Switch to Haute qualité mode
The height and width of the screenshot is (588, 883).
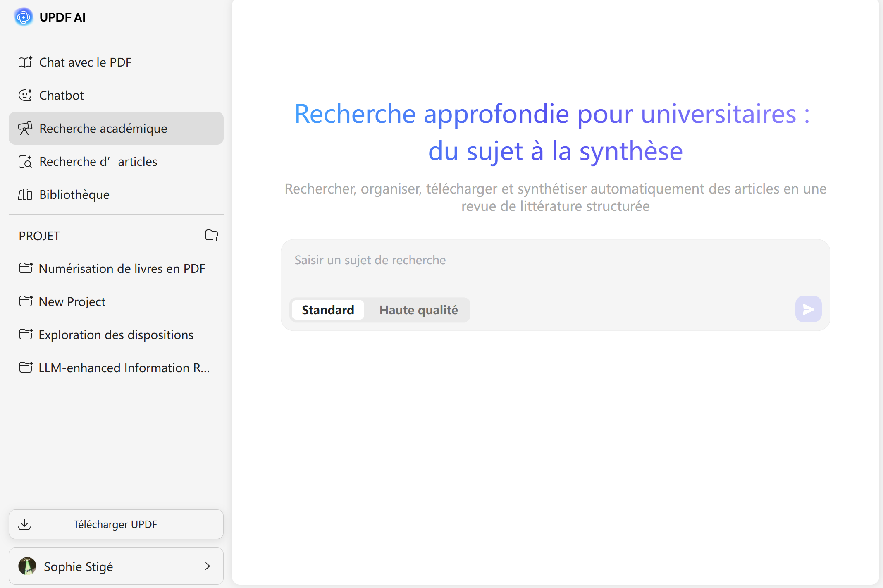pyautogui.click(x=418, y=310)
